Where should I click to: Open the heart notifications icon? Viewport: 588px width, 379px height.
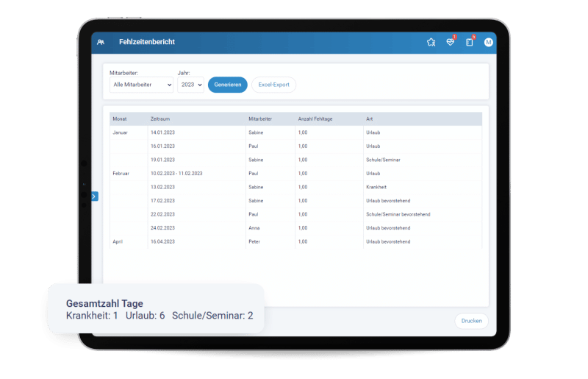[x=451, y=43]
